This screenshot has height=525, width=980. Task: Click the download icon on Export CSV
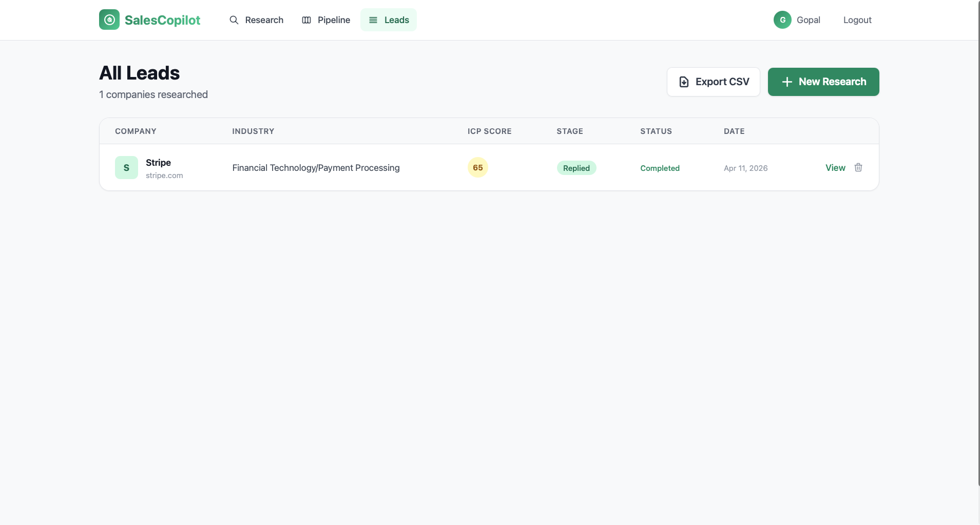[x=684, y=81]
